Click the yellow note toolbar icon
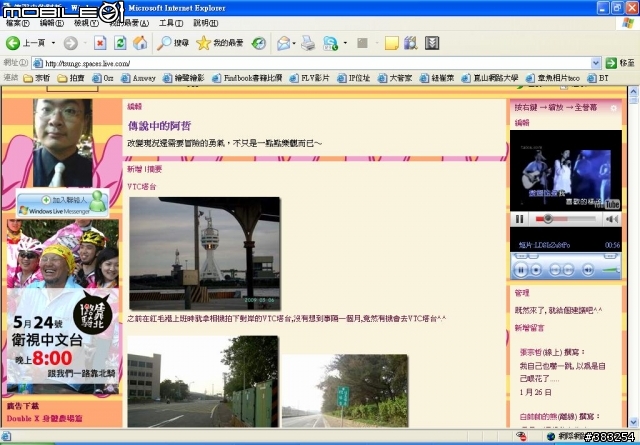640x445 pixels. [391, 43]
